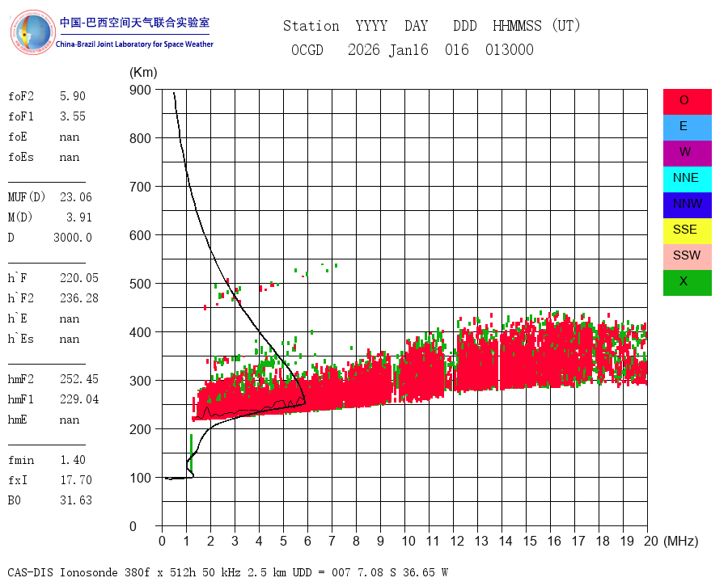Select the pink SSW legend swatch

[687, 257]
